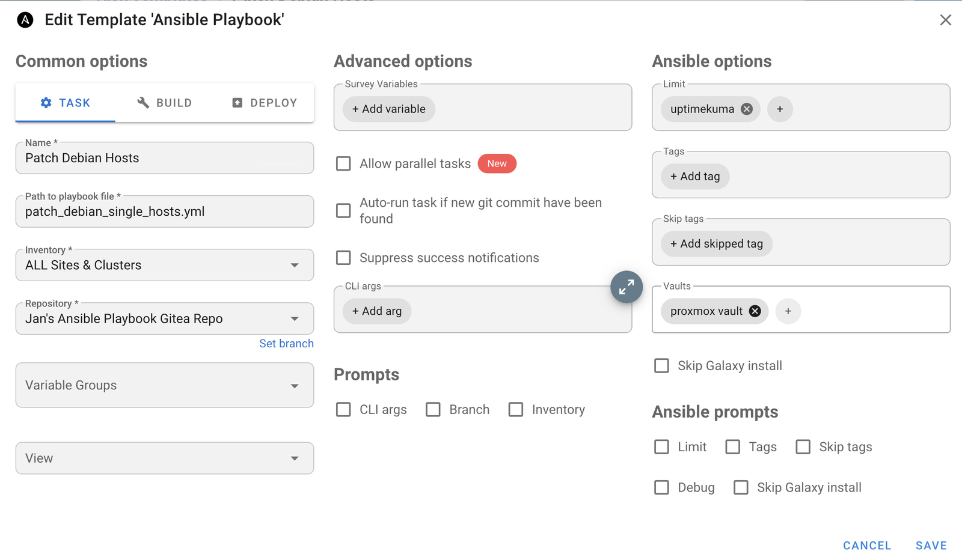
Task: Edit the Path to playbook file field
Action: pos(165,212)
